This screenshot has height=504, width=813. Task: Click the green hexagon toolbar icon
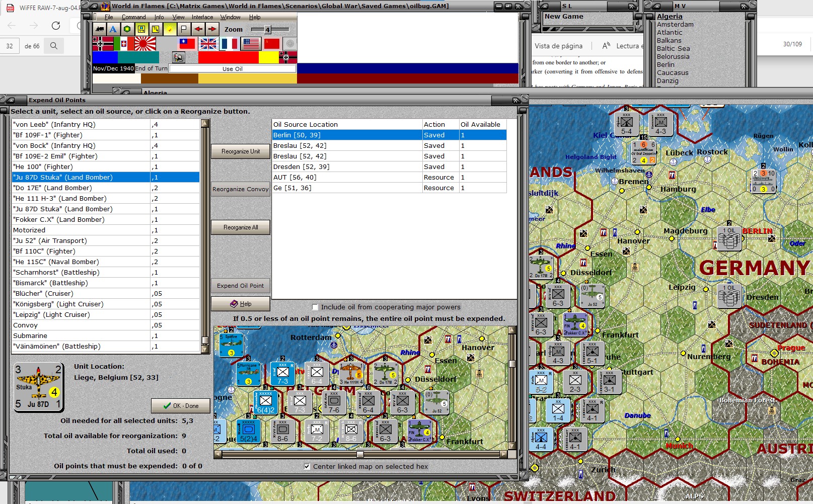[x=127, y=29]
